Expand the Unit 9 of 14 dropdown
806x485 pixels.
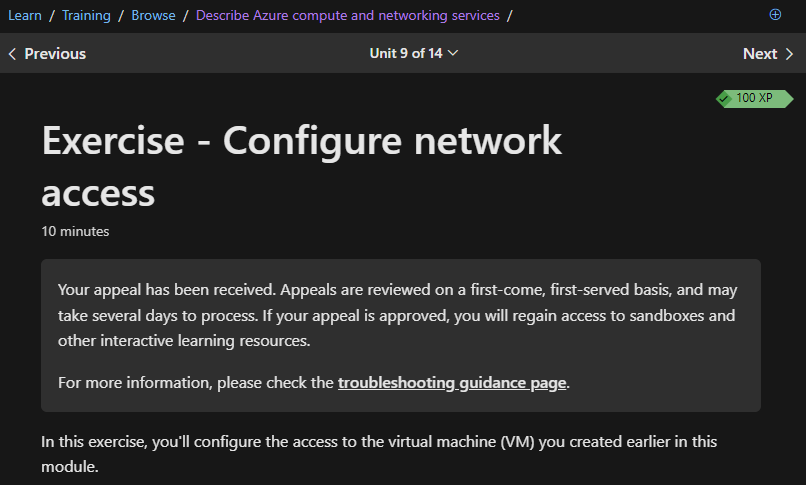pyautogui.click(x=414, y=53)
